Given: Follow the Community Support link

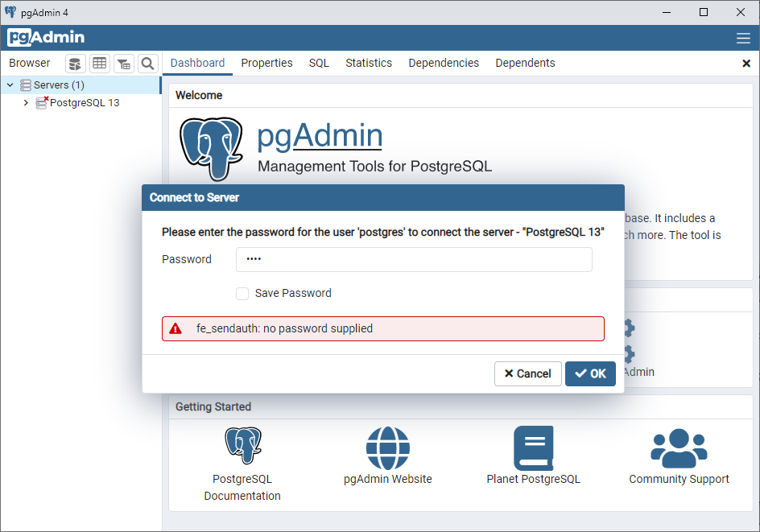Looking at the screenshot, I should pyautogui.click(x=679, y=479).
